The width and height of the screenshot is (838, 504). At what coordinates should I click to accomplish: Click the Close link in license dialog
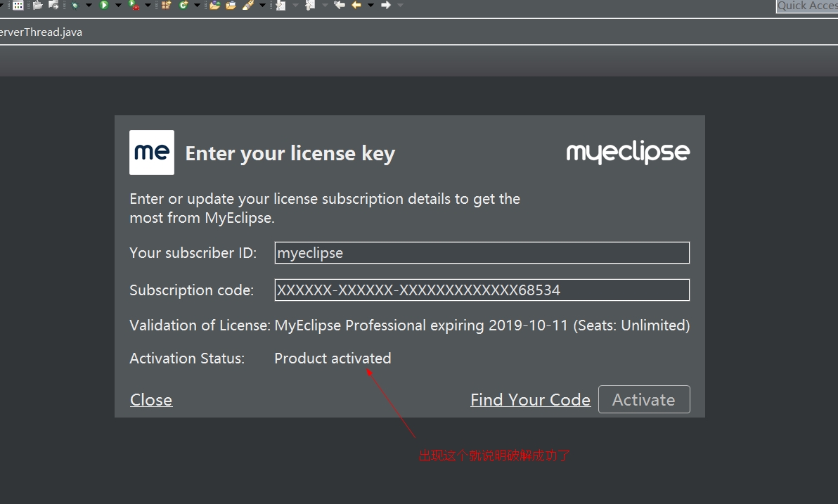151,400
